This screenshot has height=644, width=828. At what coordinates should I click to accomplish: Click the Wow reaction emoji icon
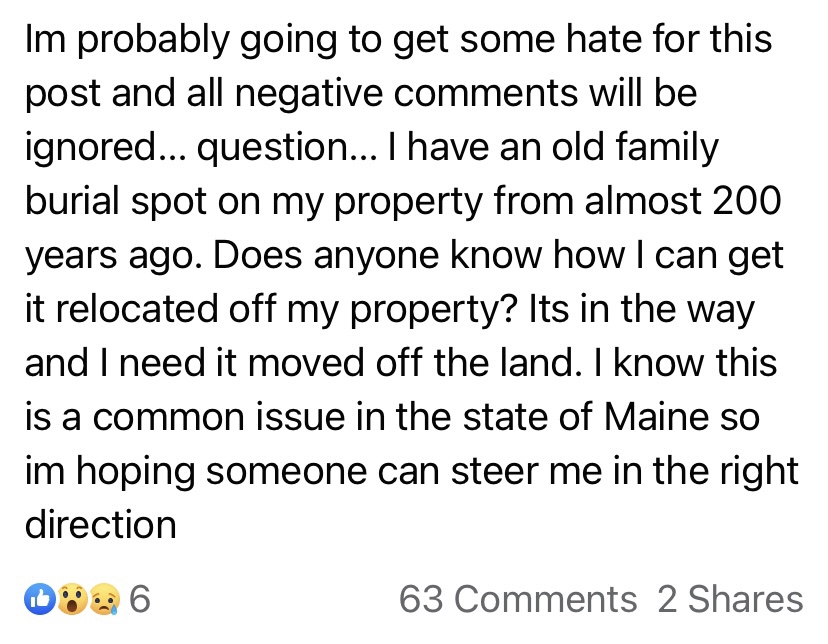[70, 599]
